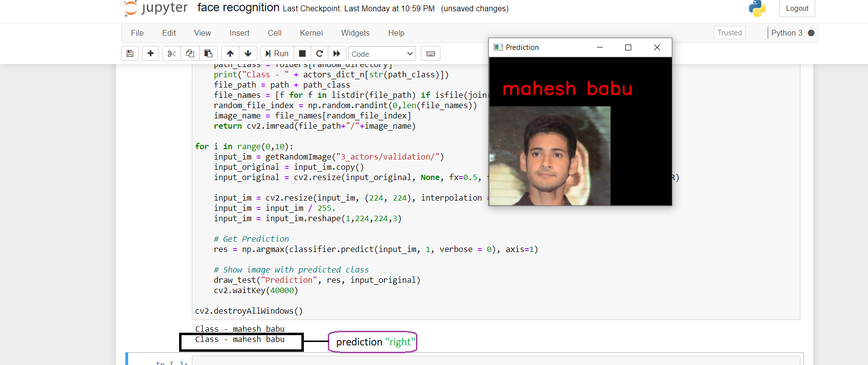Open the Cell menu
Viewport: 868px width, 365px height.
(x=274, y=33)
